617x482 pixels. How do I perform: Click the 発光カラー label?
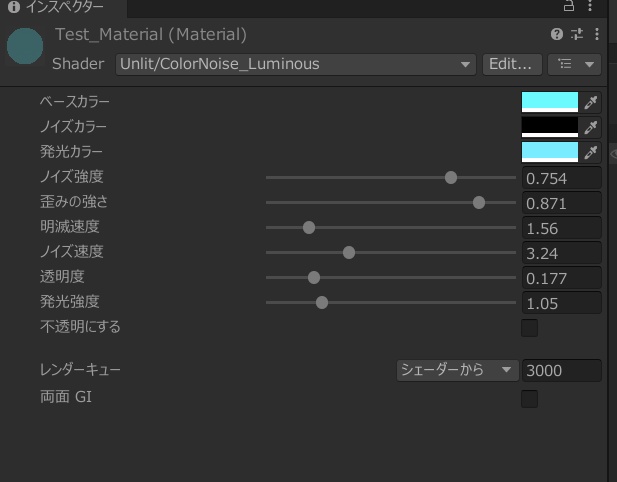click(71, 152)
